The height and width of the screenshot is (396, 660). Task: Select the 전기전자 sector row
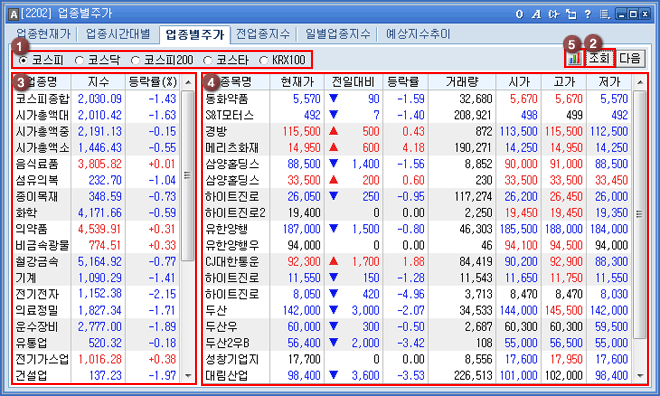(x=97, y=294)
